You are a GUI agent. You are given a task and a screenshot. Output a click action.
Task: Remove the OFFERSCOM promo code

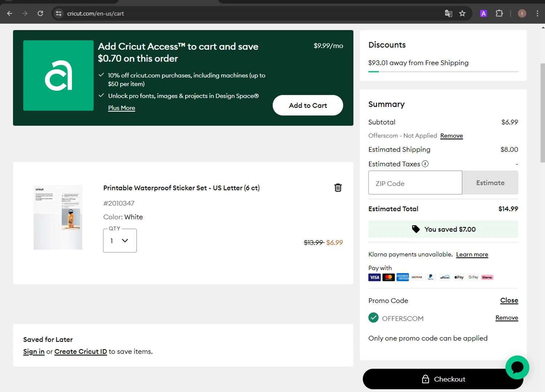[x=506, y=318]
